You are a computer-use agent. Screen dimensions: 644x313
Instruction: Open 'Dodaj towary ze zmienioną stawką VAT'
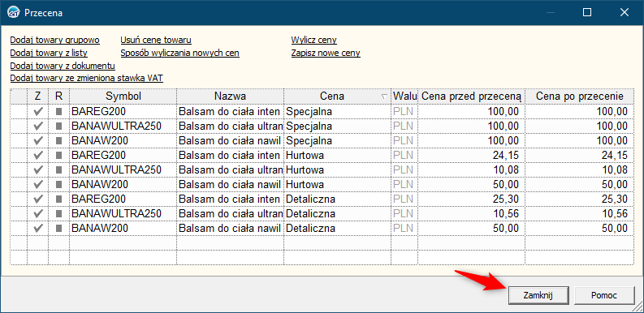click(87, 79)
